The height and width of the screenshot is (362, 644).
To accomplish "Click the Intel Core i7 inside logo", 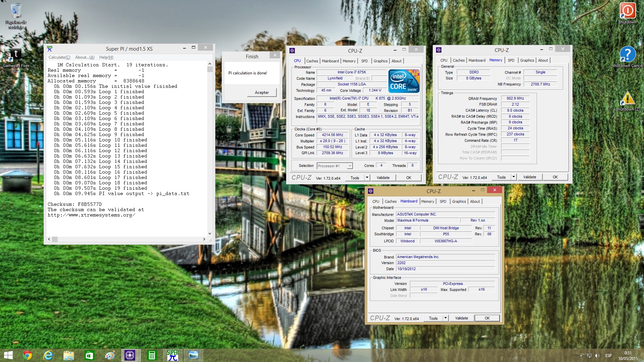I will tap(404, 81).
